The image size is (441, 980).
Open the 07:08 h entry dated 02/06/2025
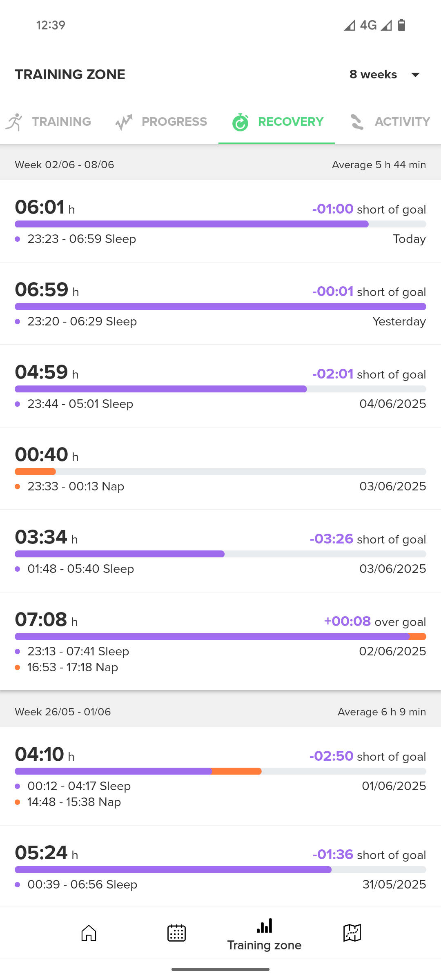(x=220, y=641)
